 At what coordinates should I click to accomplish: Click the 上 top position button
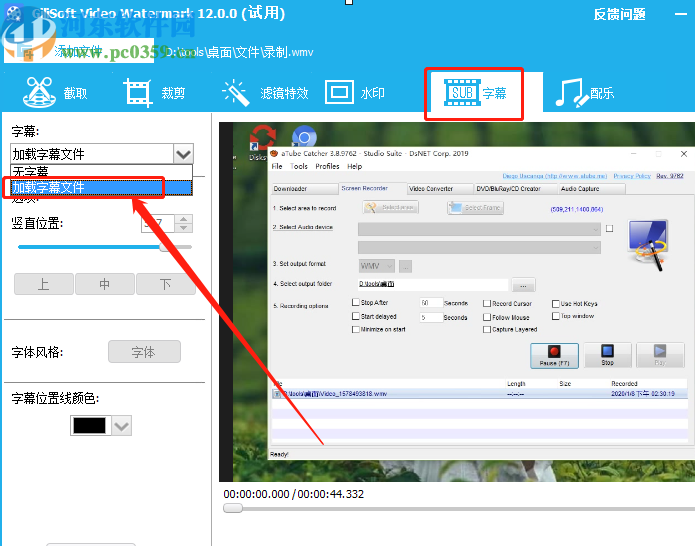(x=43, y=284)
